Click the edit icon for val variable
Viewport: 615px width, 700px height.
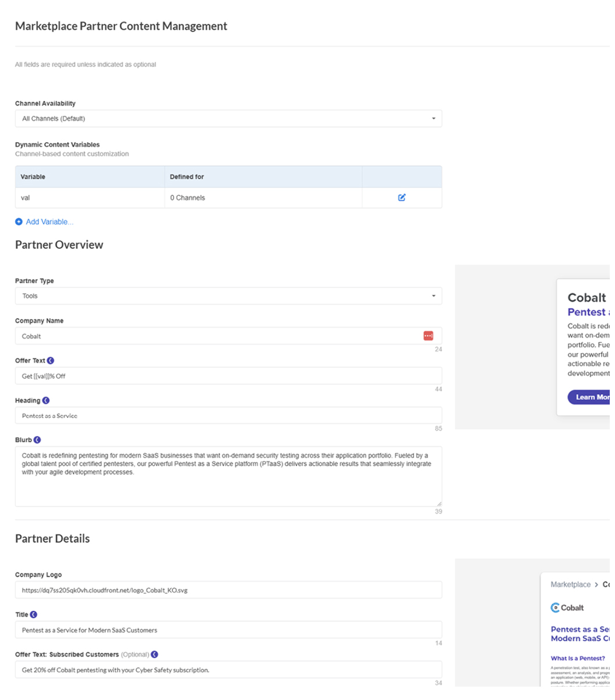coord(402,198)
